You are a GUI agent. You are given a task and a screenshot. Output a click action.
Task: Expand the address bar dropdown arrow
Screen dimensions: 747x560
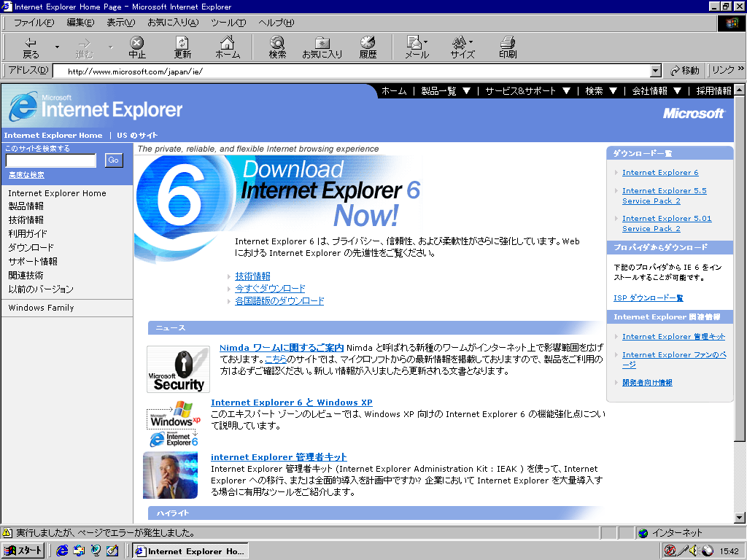pyautogui.click(x=656, y=71)
